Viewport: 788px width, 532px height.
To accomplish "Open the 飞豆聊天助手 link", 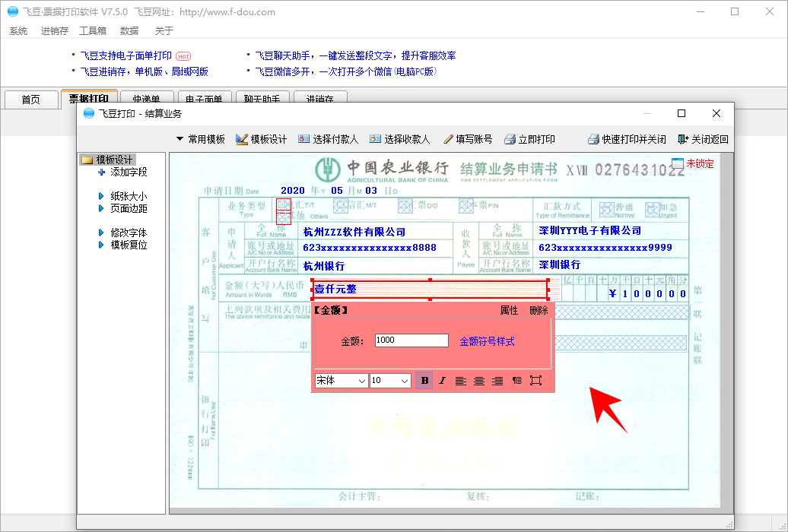I will click(x=355, y=55).
